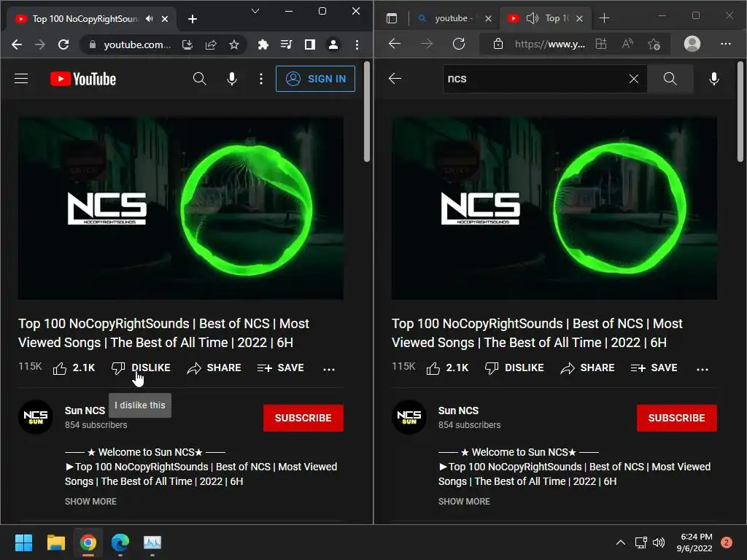Screen dimensions: 747x560
Task: Open more actions ellipsis under Edge video
Action: pos(703,368)
